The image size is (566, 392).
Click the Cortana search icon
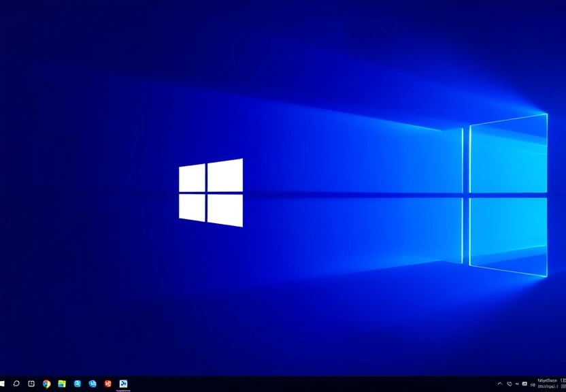[16, 383]
